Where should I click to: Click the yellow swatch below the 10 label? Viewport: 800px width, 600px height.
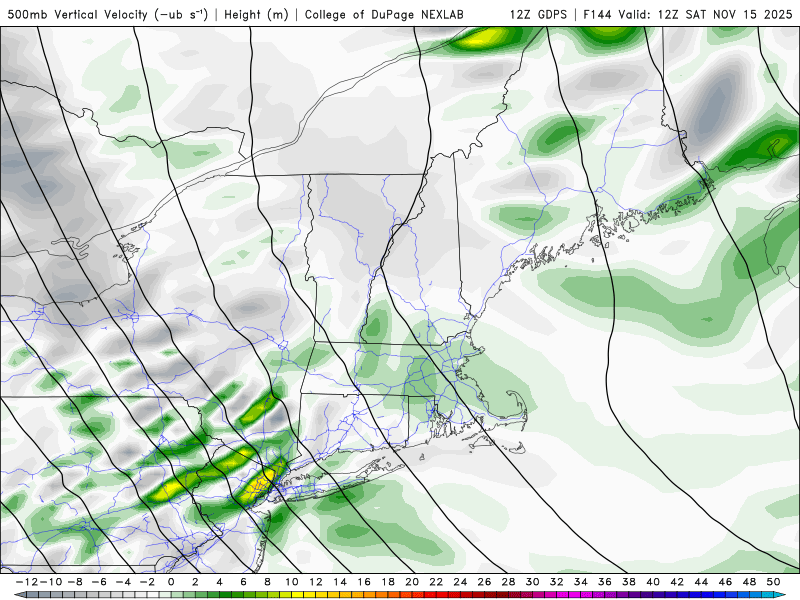point(297,595)
